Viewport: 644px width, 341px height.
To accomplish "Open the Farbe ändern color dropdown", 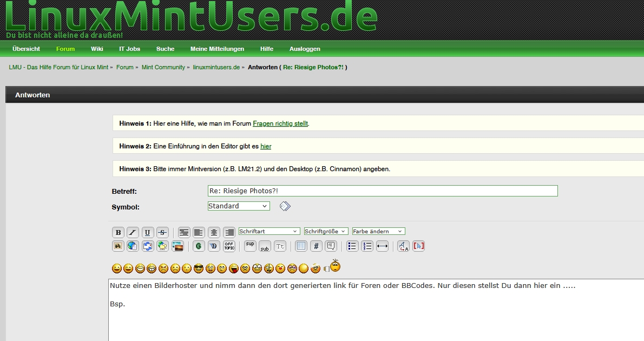I will pos(379,231).
